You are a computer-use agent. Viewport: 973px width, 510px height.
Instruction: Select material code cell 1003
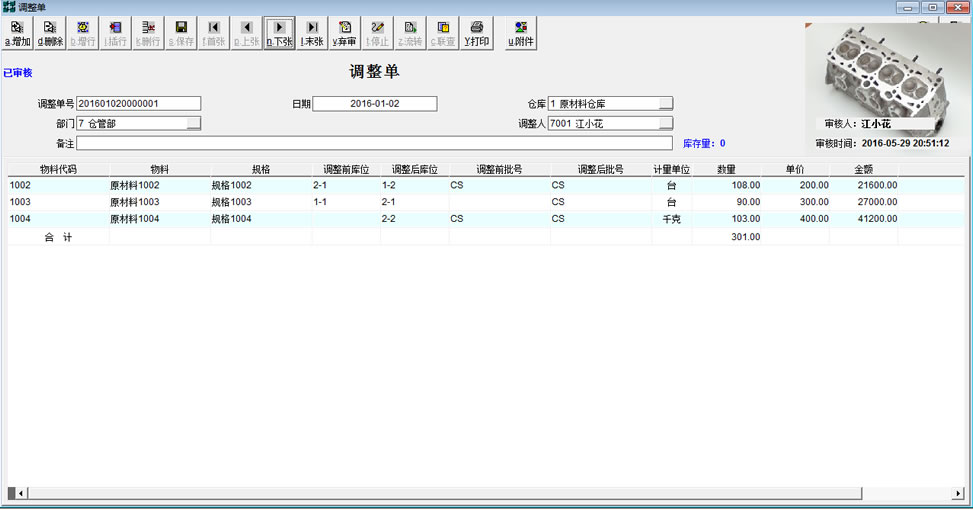[x=58, y=202]
